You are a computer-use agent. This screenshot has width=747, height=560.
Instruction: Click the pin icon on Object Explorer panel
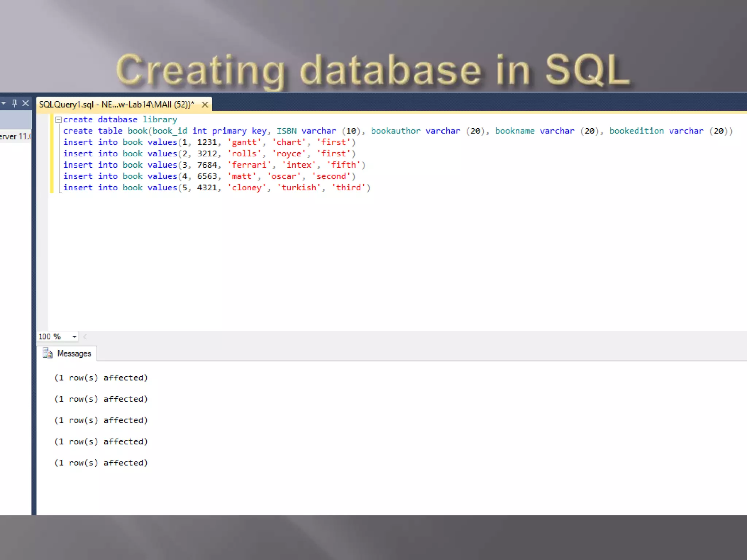tap(15, 104)
